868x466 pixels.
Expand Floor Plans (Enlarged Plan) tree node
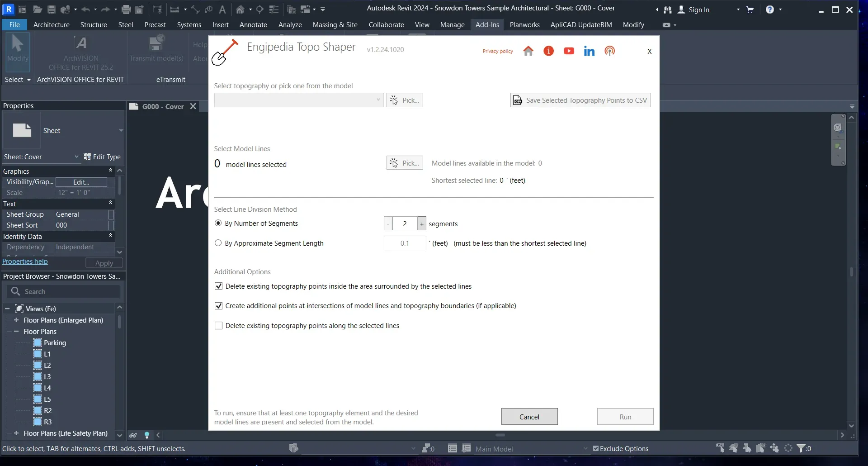coord(16,320)
